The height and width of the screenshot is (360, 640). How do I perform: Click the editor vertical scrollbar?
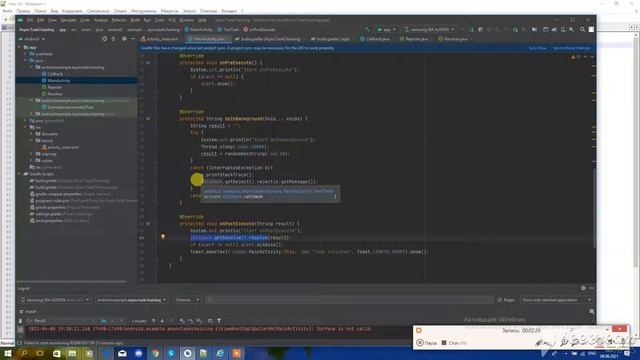[x=594, y=208]
